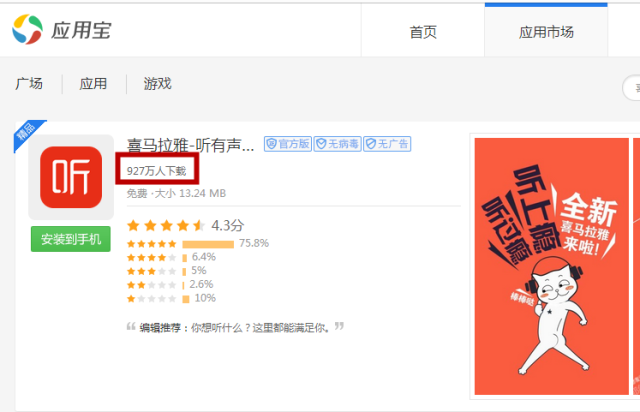Open the orange cat promotional screenshot
The height and width of the screenshot is (412, 640).
[551, 266]
